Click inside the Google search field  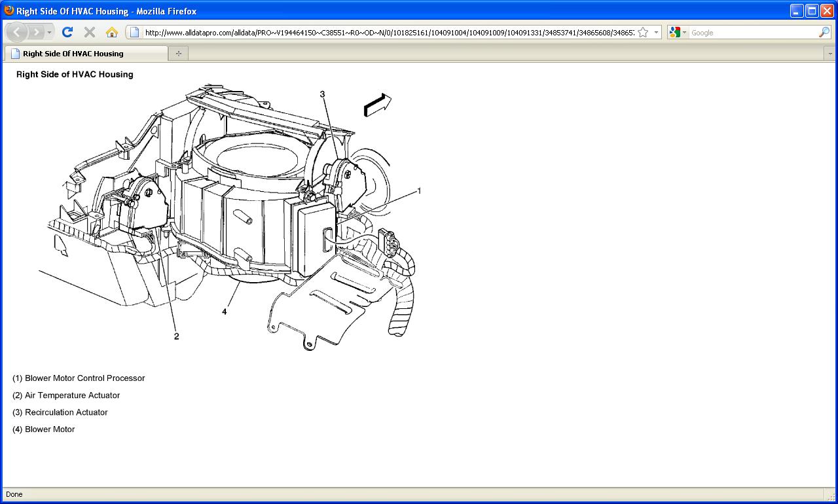[x=753, y=32]
